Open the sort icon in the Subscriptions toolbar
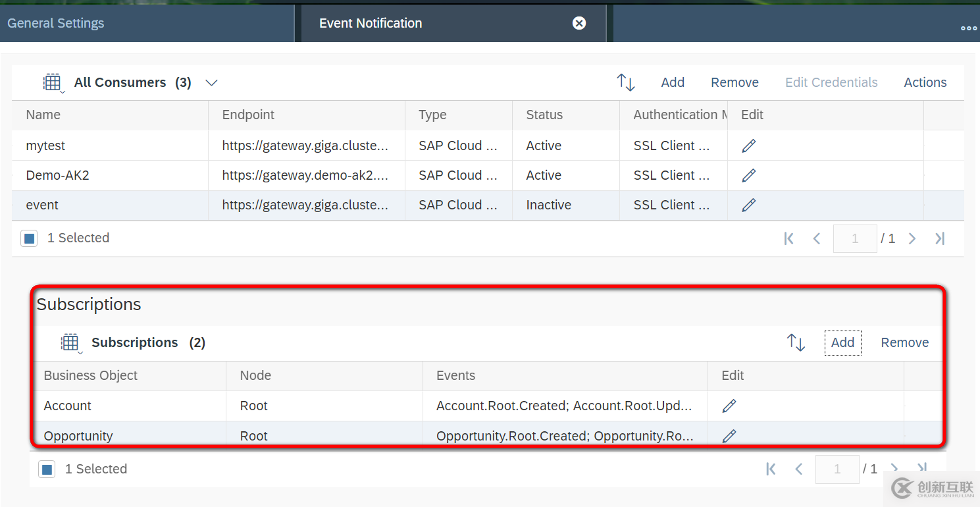The height and width of the screenshot is (507, 980). click(795, 342)
